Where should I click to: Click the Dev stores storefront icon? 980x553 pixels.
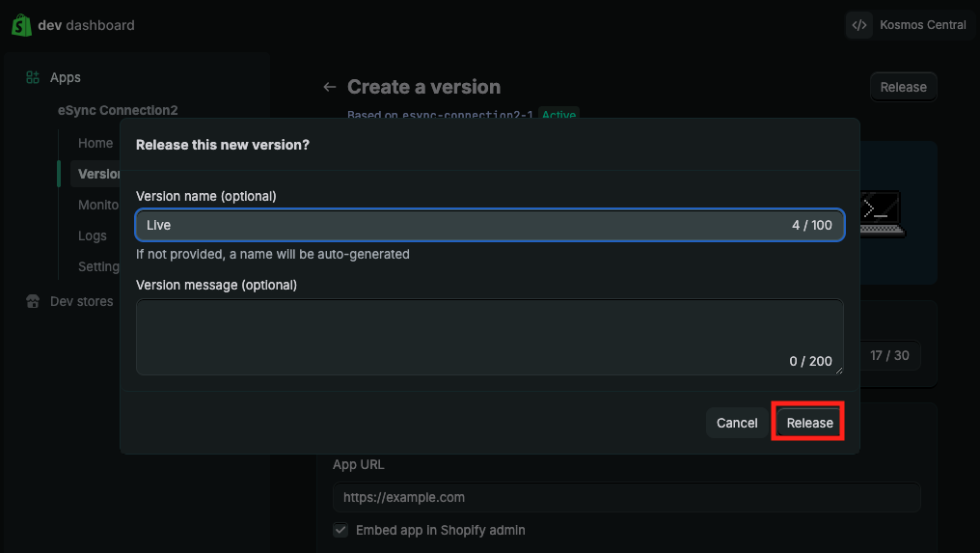click(33, 301)
